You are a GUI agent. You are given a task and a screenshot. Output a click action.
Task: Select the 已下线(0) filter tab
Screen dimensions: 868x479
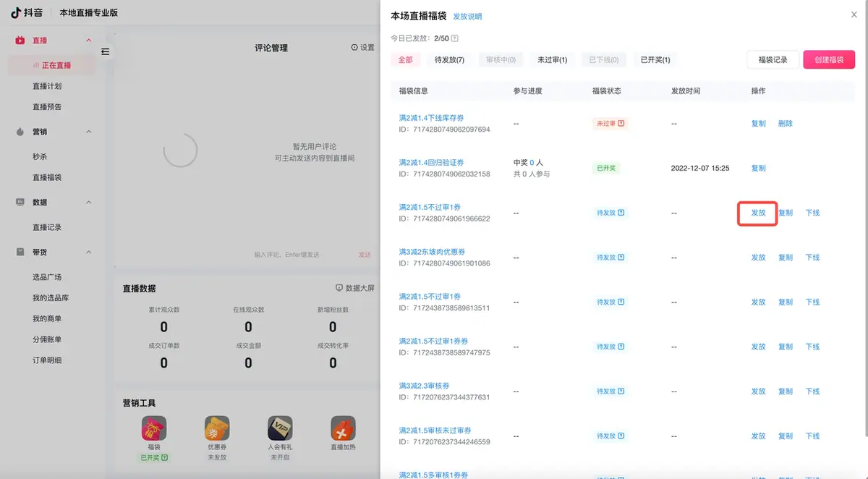(x=604, y=60)
